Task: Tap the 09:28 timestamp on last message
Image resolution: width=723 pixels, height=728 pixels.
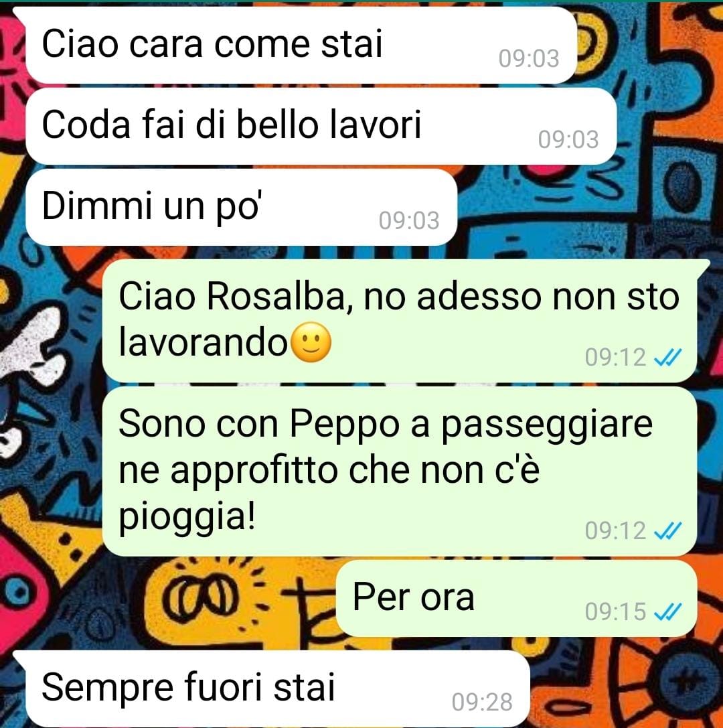Action: click(x=482, y=702)
